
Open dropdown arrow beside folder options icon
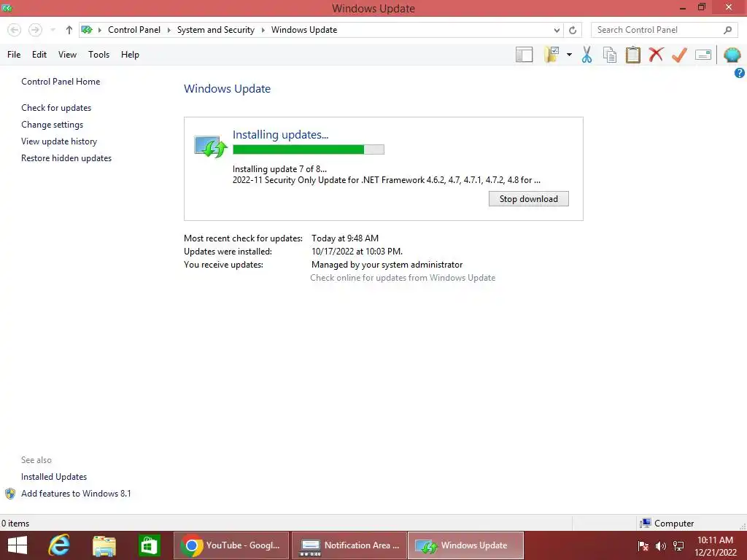click(x=569, y=55)
